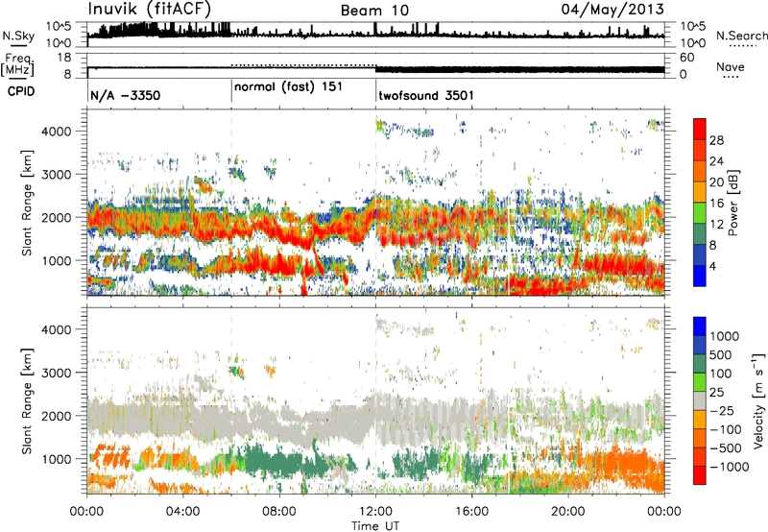The image size is (768, 532).
Task: Click the 'Velocity [m s-1]' colorbar title
Action: click(758, 400)
